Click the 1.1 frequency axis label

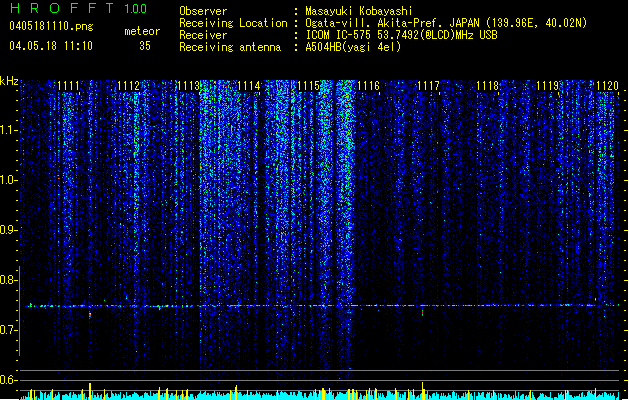8,130
